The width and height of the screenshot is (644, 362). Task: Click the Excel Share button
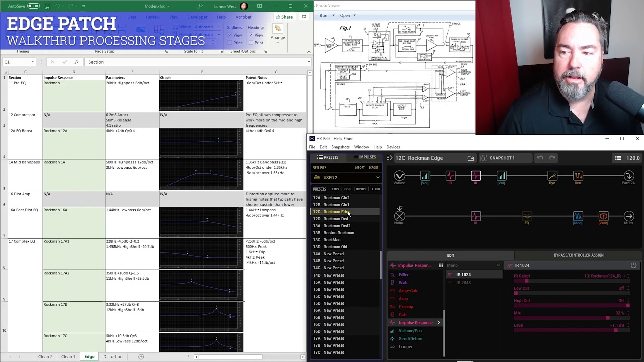[284, 17]
